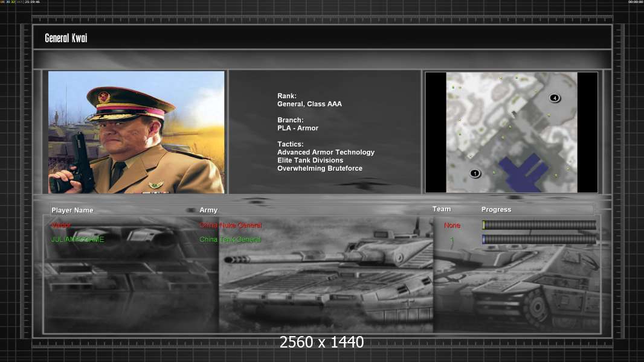644x362 pixels.
Task: Click the 'Player Name' column header
Action: coord(72,211)
